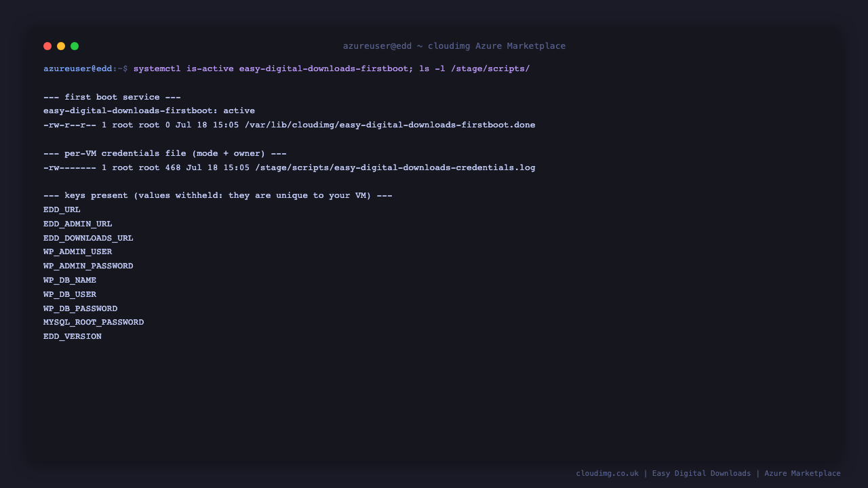Select the EDD_URL key

pyautogui.click(x=62, y=210)
